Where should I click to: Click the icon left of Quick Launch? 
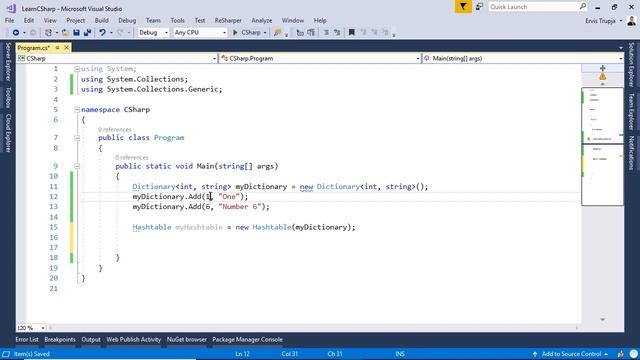click(479, 7)
